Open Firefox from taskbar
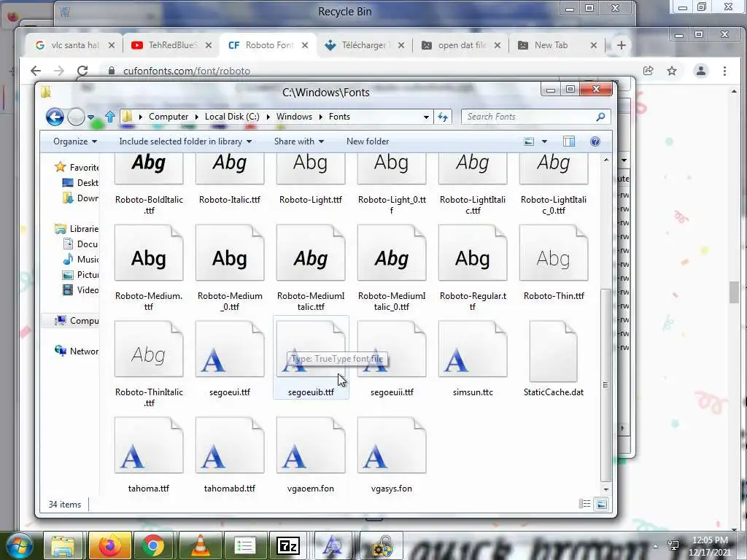The image size is (747, 560). (x=109, y=545)
